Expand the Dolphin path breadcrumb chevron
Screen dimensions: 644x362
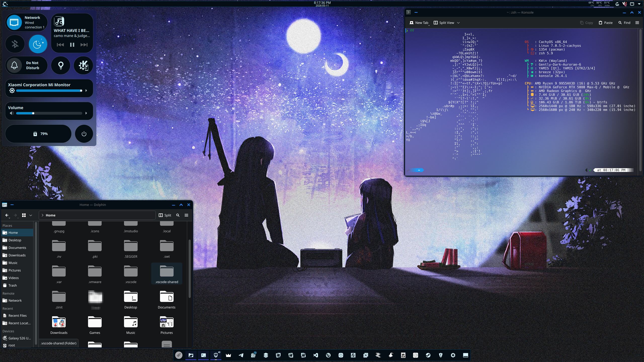click(43, 215)
